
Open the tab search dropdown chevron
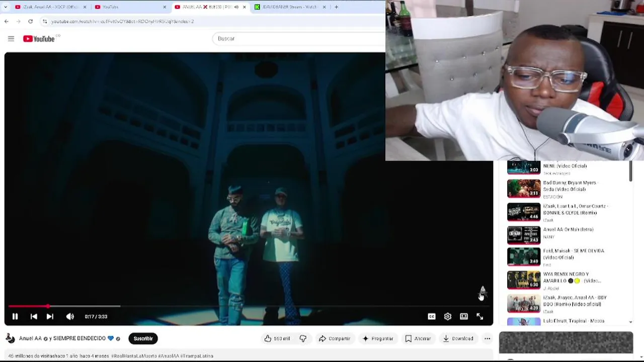pos(6,7)
